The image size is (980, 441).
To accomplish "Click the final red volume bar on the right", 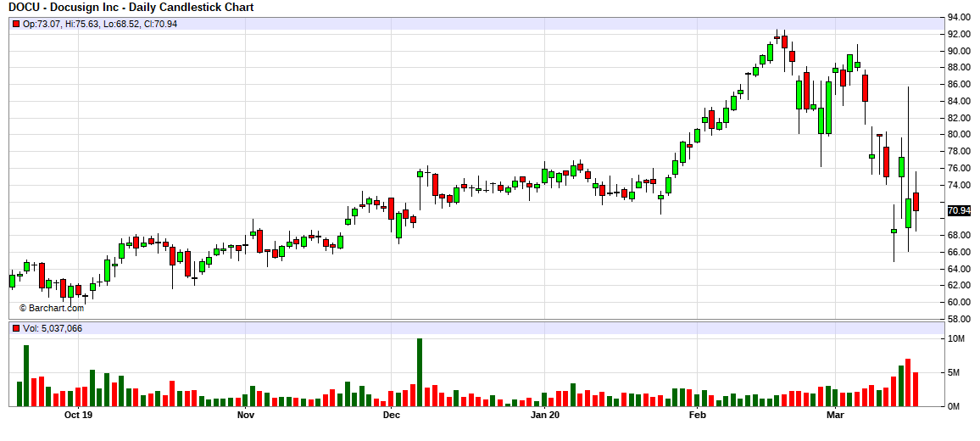I will click(x=916, y=389).
